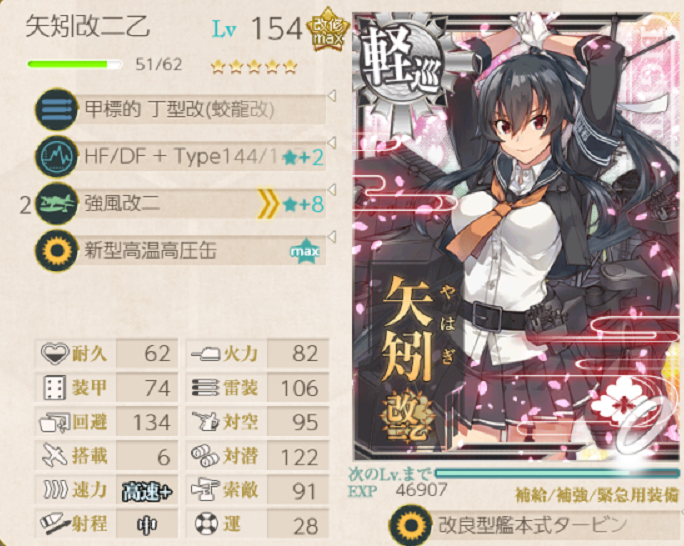The width and height of the screenshot is (684, 546).
Task: Click the gold 改修max star badge
Action: point(328,30)
